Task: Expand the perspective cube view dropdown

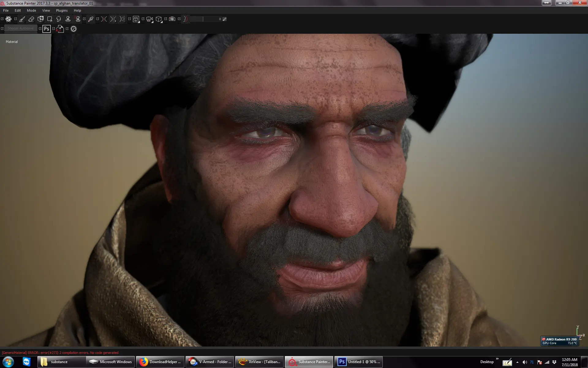Action: [161, 22]
